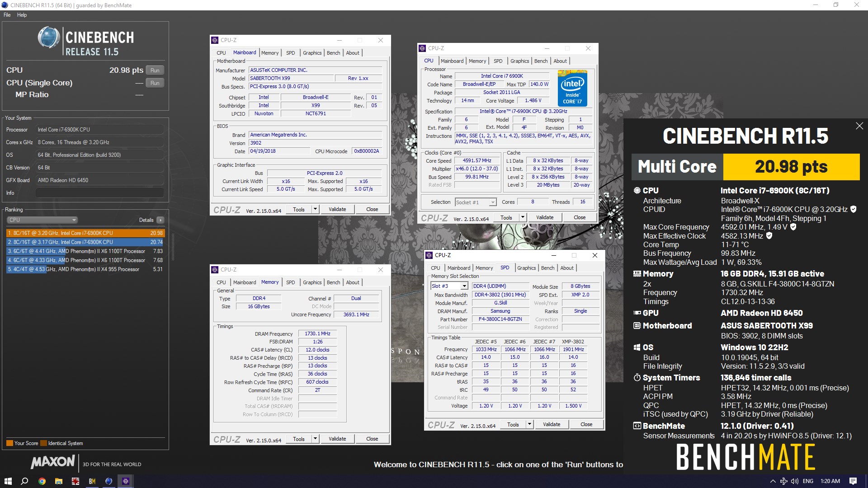Switch to About tab in SPD CPU-Z window
The width and height of the screenshot is (868, 488).
pyautogui.click(x=567, y=268)
